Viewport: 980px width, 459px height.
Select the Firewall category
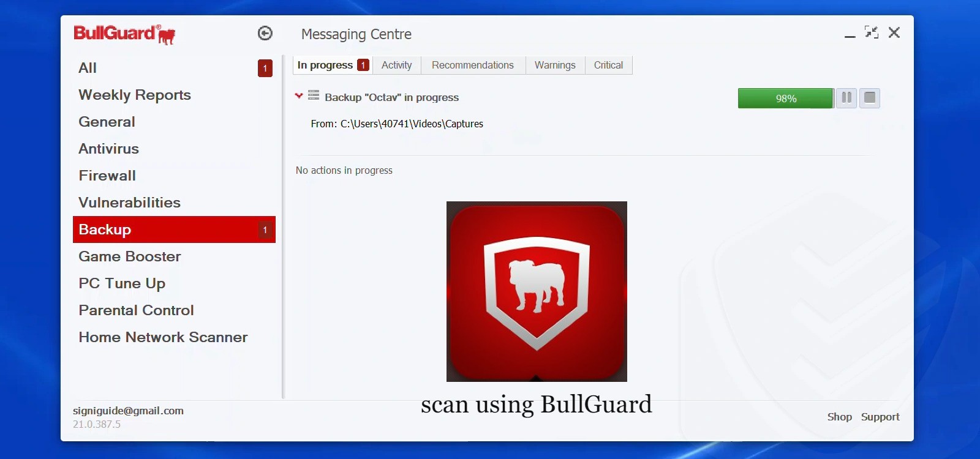[x=174, y=176]
